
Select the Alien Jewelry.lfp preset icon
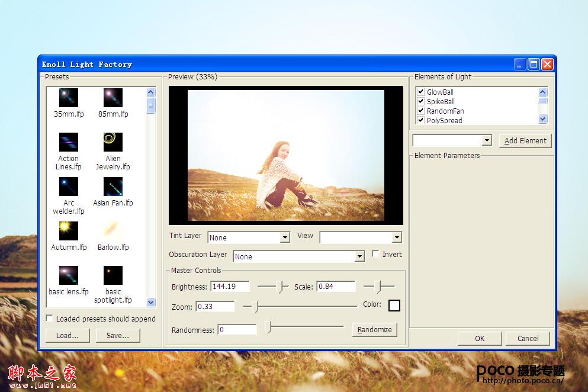(113, 142)
